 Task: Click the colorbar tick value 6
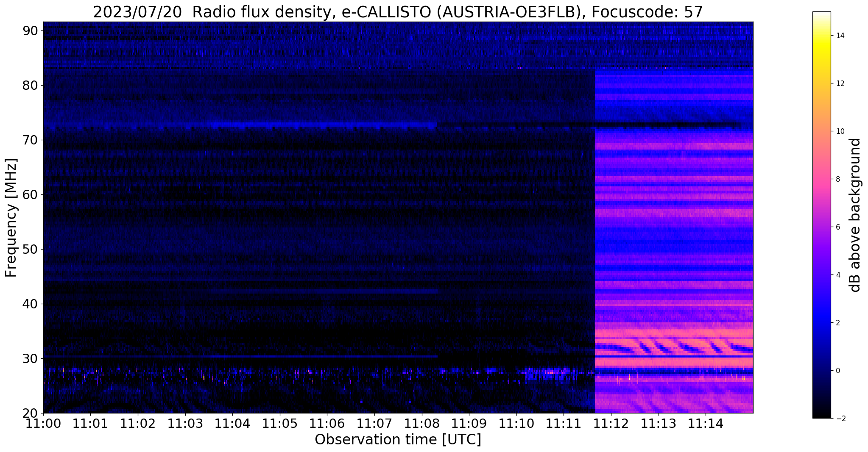click(x=837, y=227)
